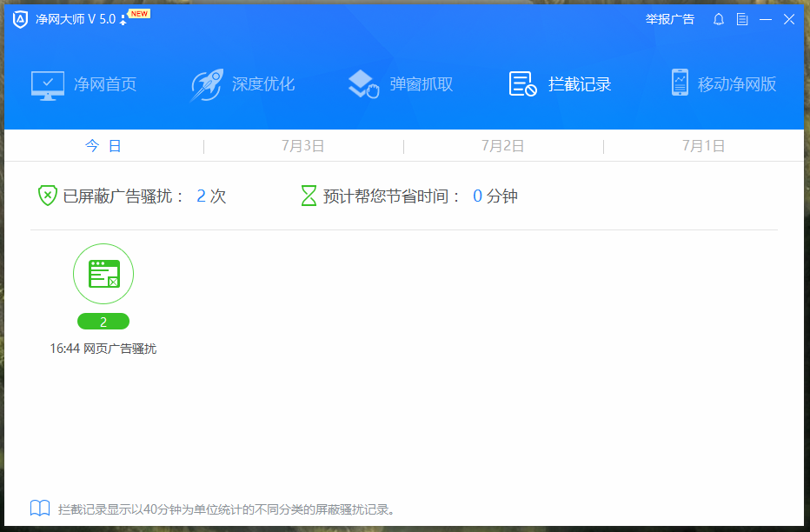Open the 移动净网版 tab

pyautogui.click(x=737, y=84)
